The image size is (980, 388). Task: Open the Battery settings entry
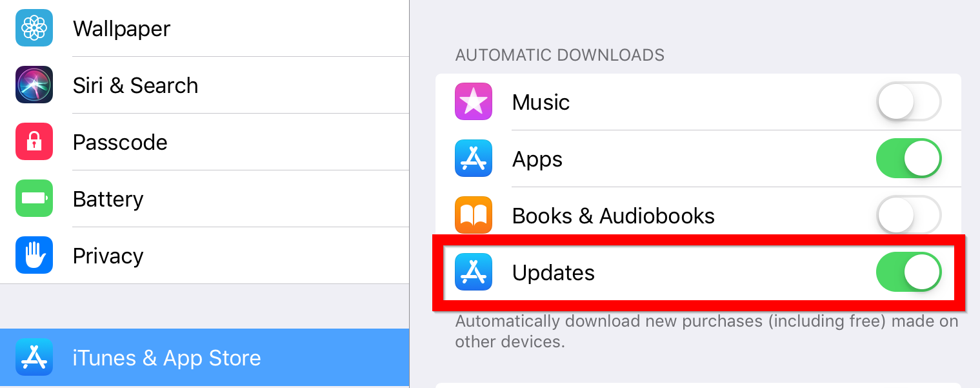pyautogui.click(x=205, y=199)
